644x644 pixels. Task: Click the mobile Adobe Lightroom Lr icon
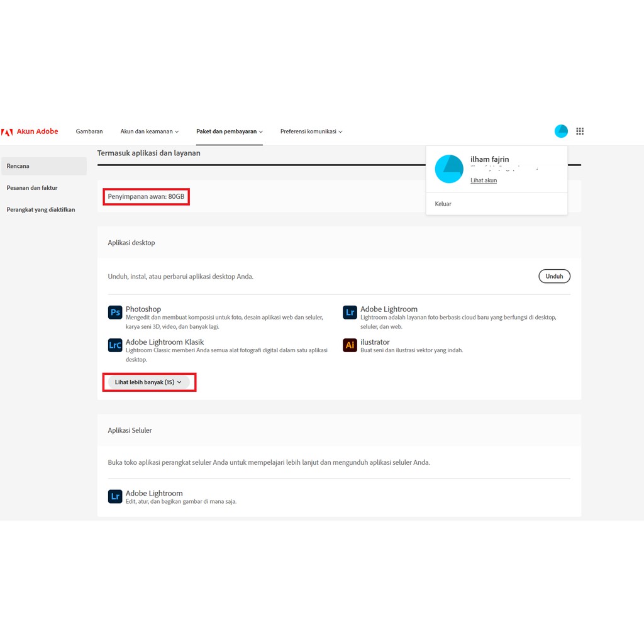(x=115, y=496)
